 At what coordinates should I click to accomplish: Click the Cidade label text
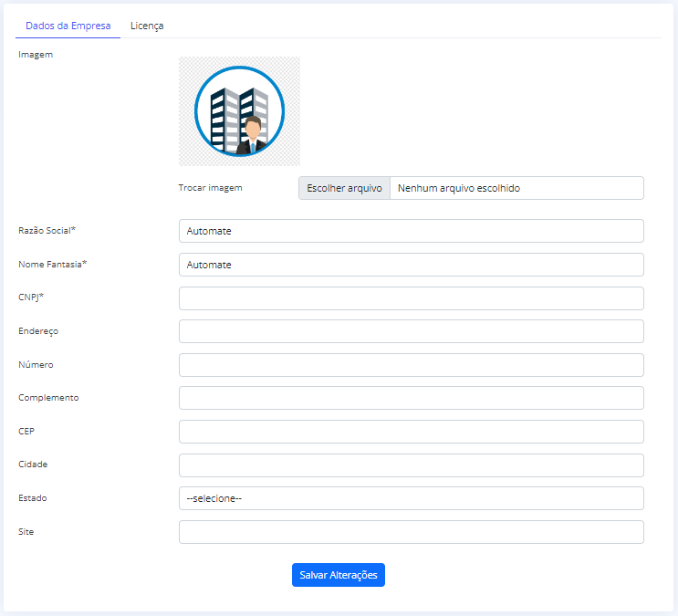point(33,465)
